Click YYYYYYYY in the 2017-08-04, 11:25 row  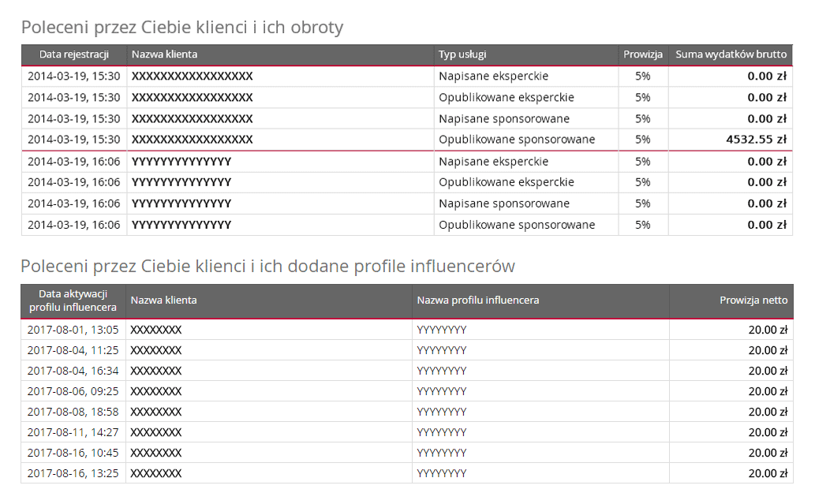tap(442, 351)
